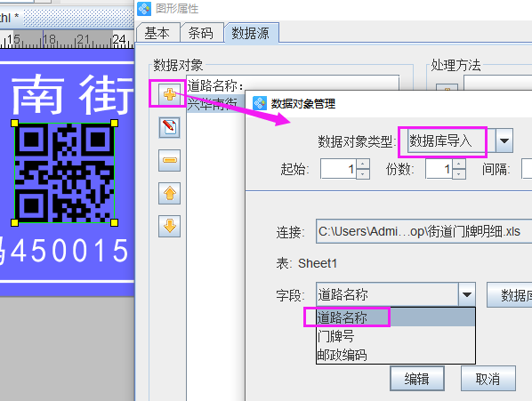The image size is (532, 401).
Task: Click the 起始 number input field
Action: pyautogui.click(x=339, y=169)
